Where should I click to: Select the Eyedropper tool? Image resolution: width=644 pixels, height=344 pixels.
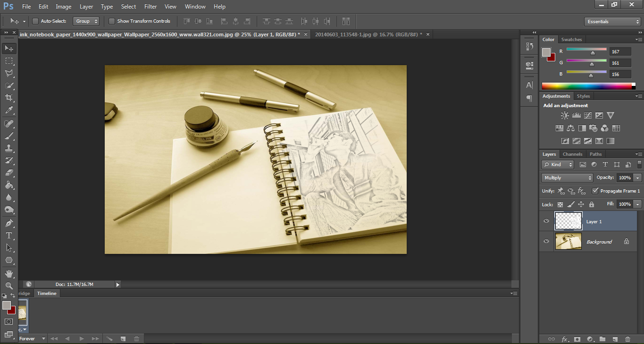tap(9, 110)
